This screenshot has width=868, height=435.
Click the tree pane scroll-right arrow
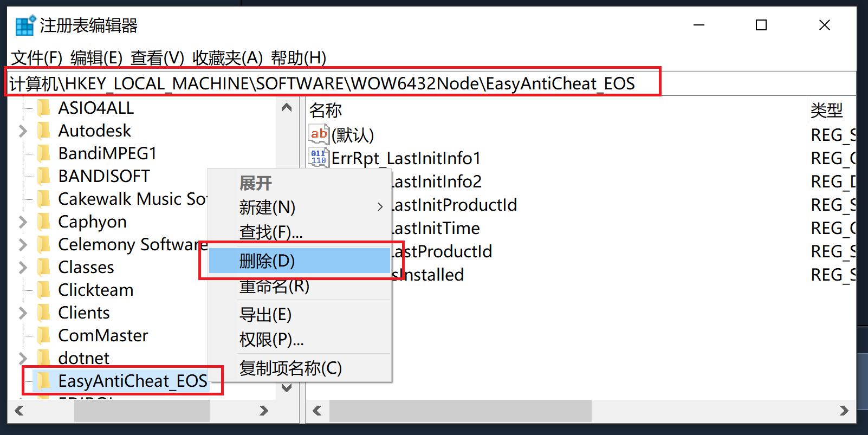tap(264, 411)
